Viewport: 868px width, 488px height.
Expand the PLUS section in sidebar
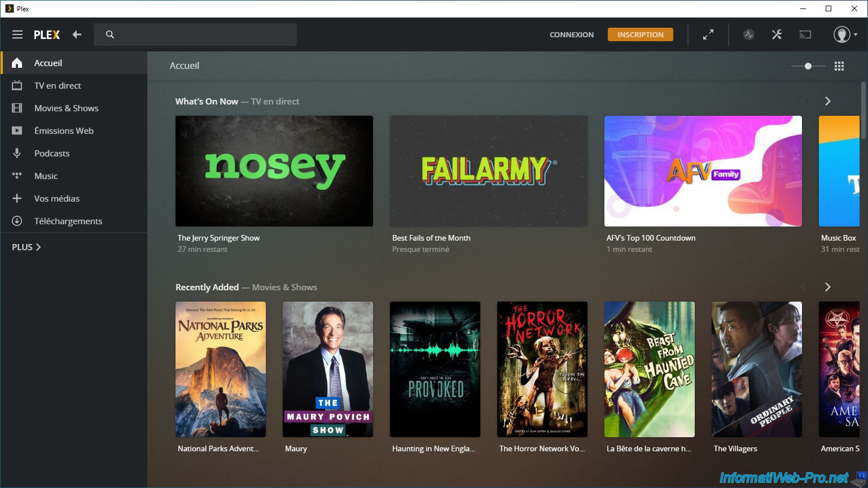[27, 247]
